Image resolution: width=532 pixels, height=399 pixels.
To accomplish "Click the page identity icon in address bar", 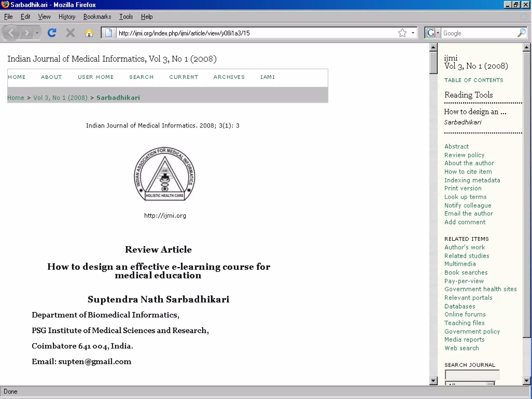I will click(109, 33).
